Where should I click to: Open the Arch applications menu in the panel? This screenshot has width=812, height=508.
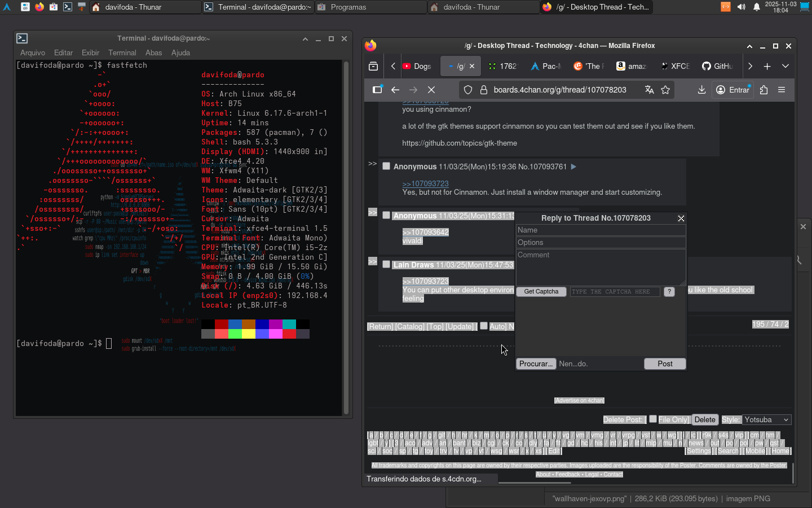click(7, 7)
